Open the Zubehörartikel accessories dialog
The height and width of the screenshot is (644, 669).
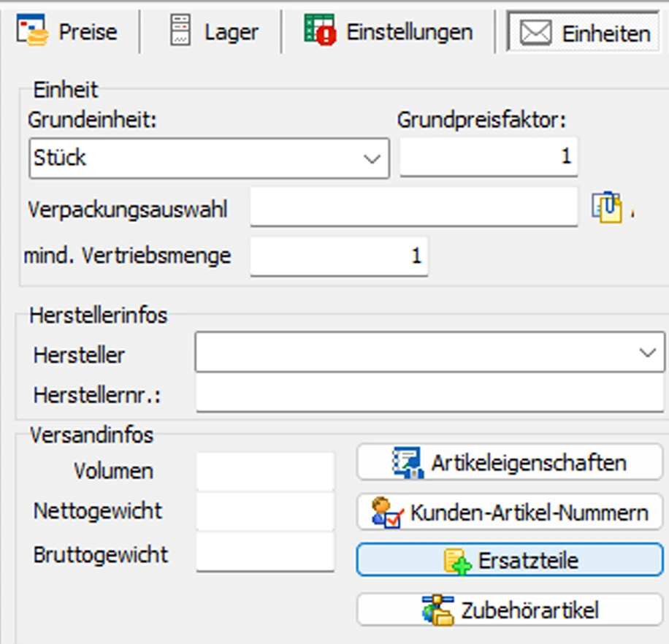coord(509,610)
